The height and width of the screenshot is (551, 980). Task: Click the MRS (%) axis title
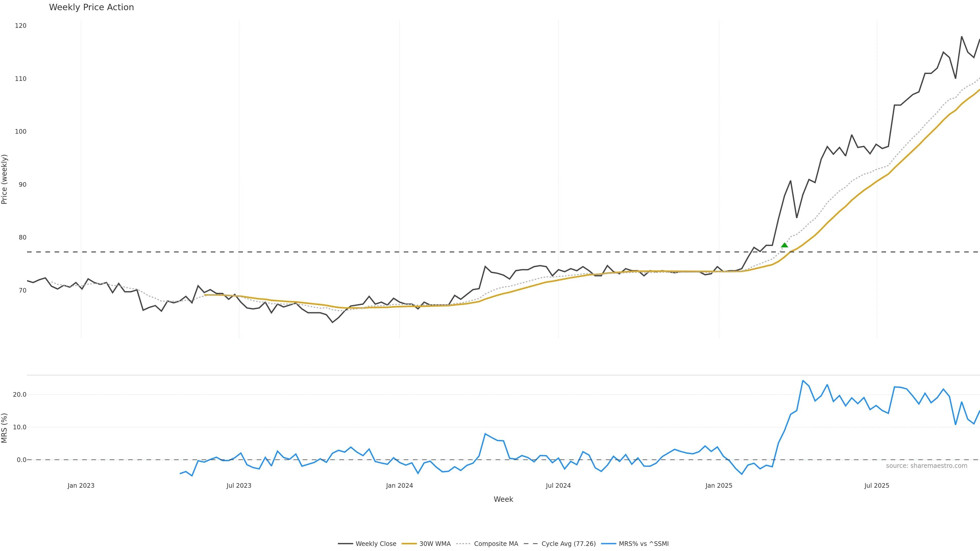5,428
